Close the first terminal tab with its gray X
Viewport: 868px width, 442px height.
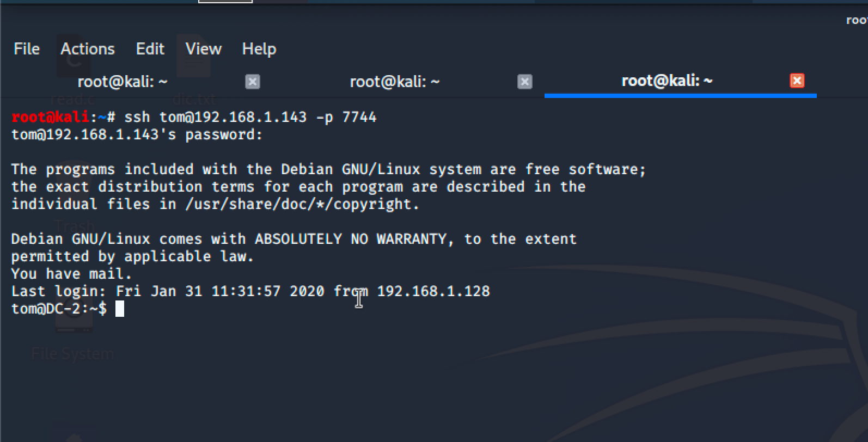(252, 82)
